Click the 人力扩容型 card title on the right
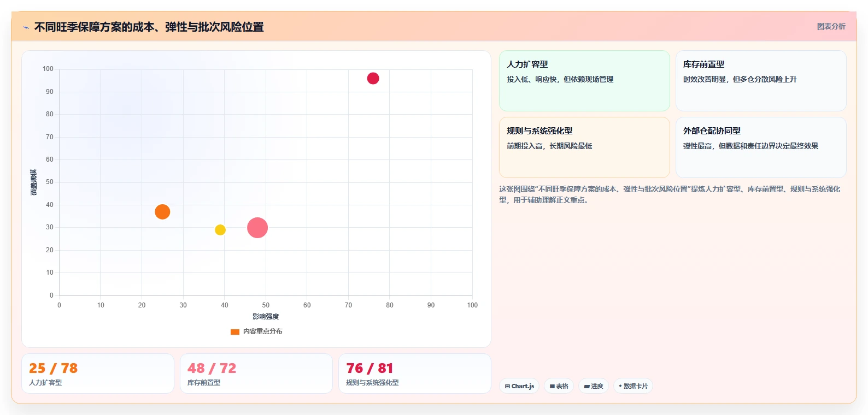868x415 pixels. (x=527, y=64)
